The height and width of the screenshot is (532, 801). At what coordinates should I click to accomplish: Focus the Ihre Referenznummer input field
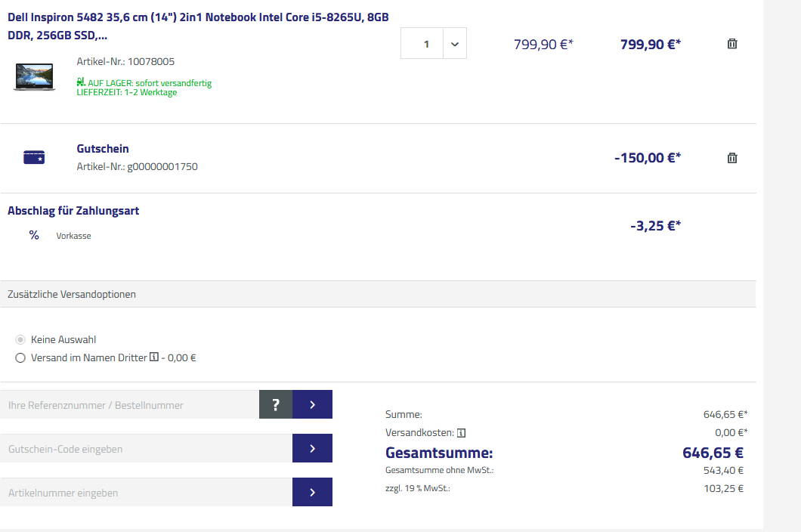click(x=129, y=405)
